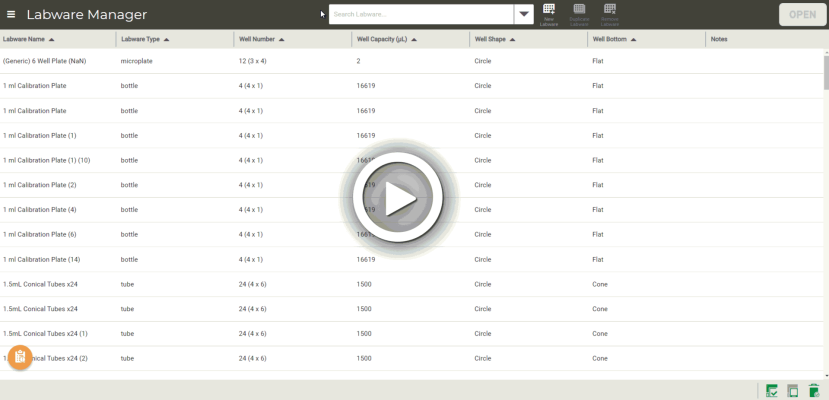
Task: Click the orange clipboard floating button
Action: [20, 357]
